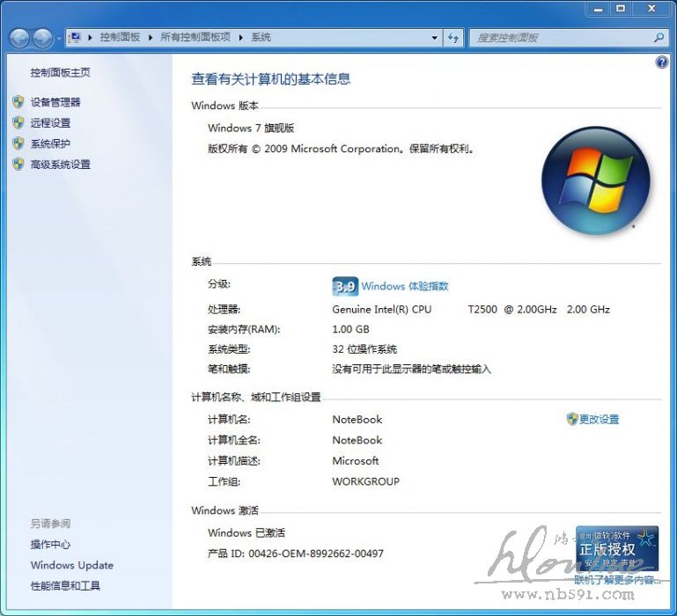This screenshot has height=616, width=677.
Task: Click the Forward navigation arrow button
Action: (42, 38)
